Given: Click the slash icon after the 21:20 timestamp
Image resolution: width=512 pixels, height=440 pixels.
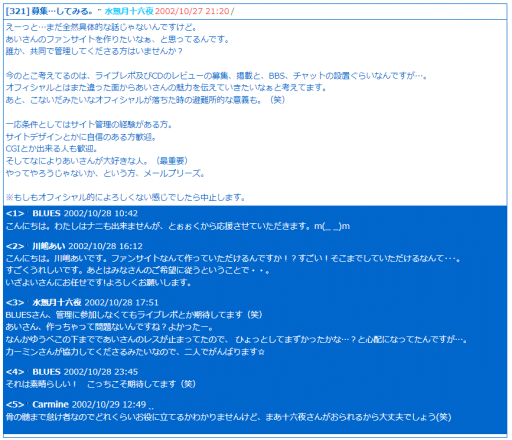Looking at the screenshot, I should pyautogui.click(x=233, y=11).
